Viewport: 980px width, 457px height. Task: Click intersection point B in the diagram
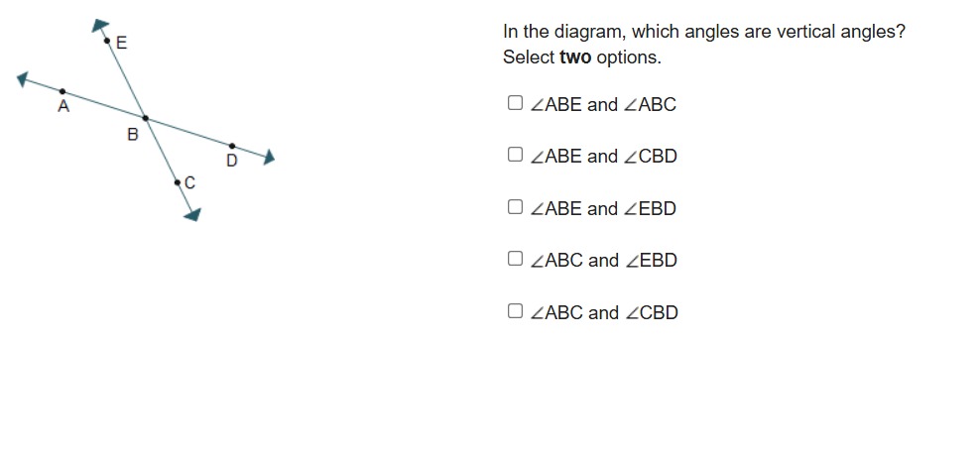click(x=145, y=118)
